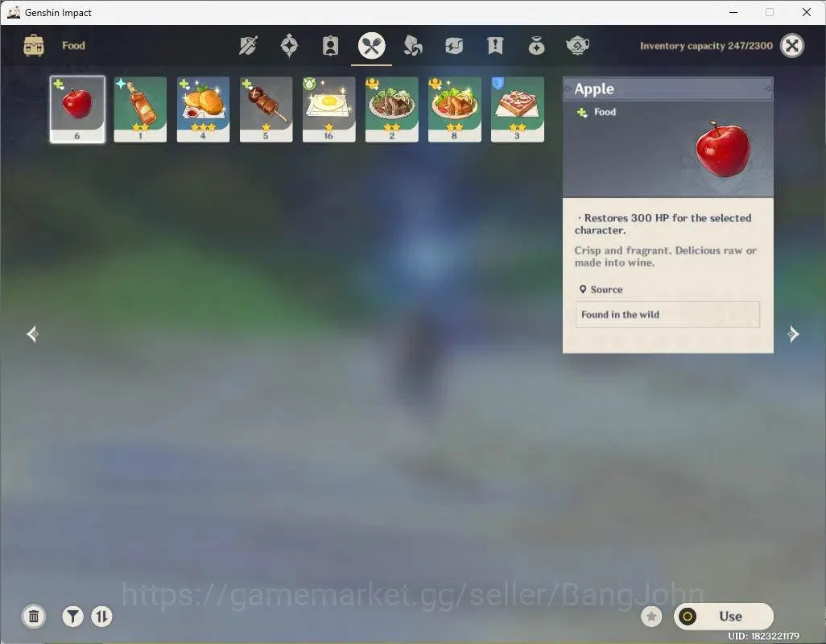Select the Apple item card
This screenshot has height=644, width=826.
(x=77, y=109)
